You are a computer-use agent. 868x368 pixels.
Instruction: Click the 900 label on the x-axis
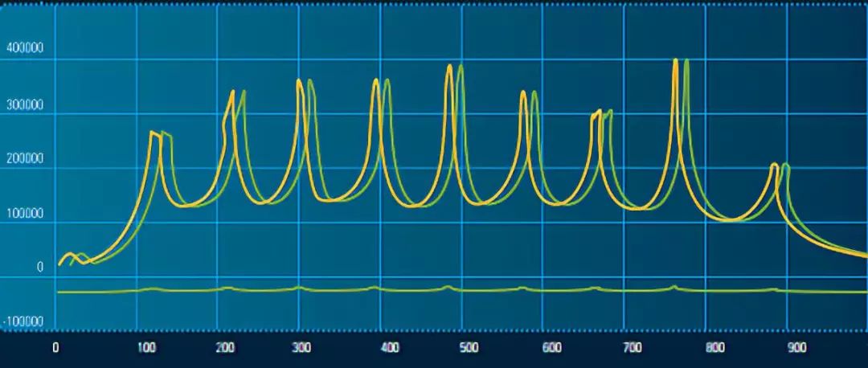pyautogui.click(x=796, y=348)
